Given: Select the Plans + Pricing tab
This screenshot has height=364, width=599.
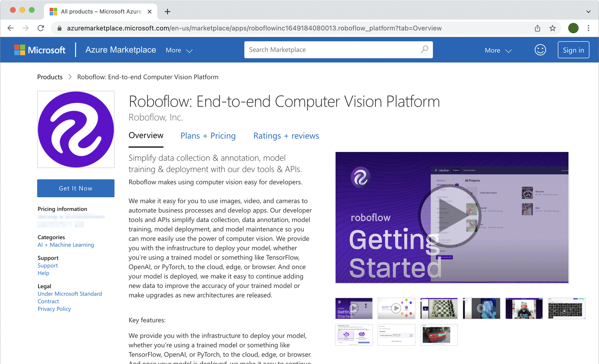Looking at the screenshot, I should click(208, 136).
